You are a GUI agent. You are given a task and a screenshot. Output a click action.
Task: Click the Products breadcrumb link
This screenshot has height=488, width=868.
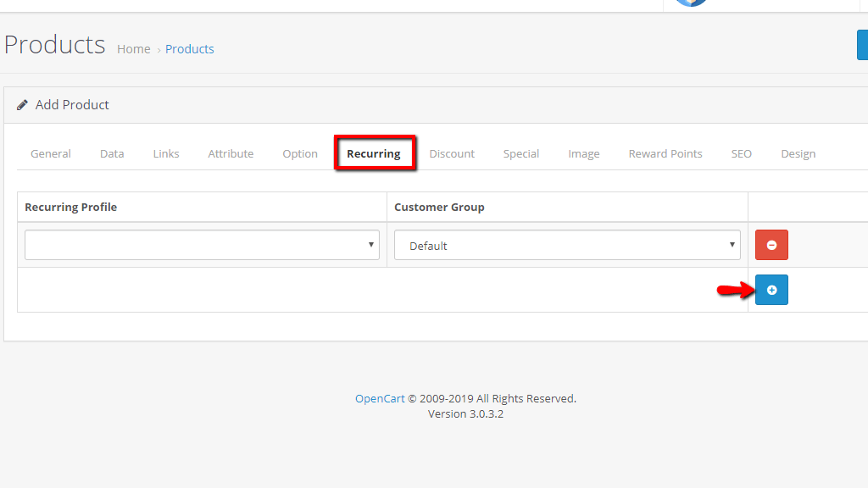189,48
